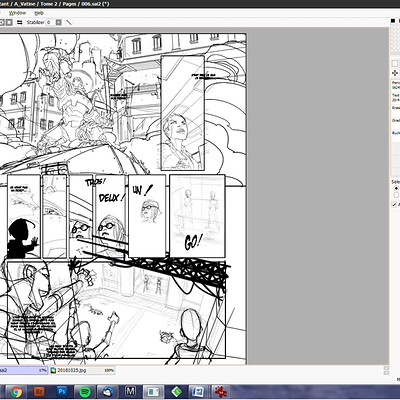Select the second selection mode radio button
This screenshot has width=400, height=400.
click(x=396, y=195)
